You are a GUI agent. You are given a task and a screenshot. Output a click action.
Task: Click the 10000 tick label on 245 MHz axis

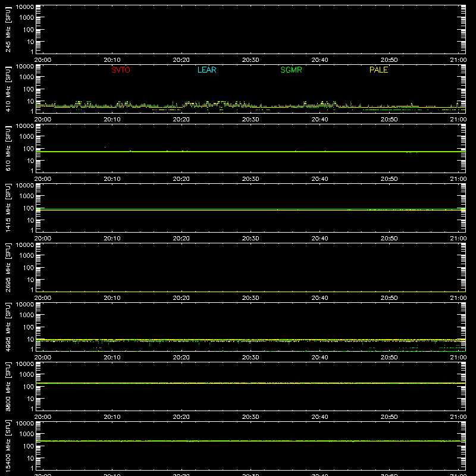point(25,7)
